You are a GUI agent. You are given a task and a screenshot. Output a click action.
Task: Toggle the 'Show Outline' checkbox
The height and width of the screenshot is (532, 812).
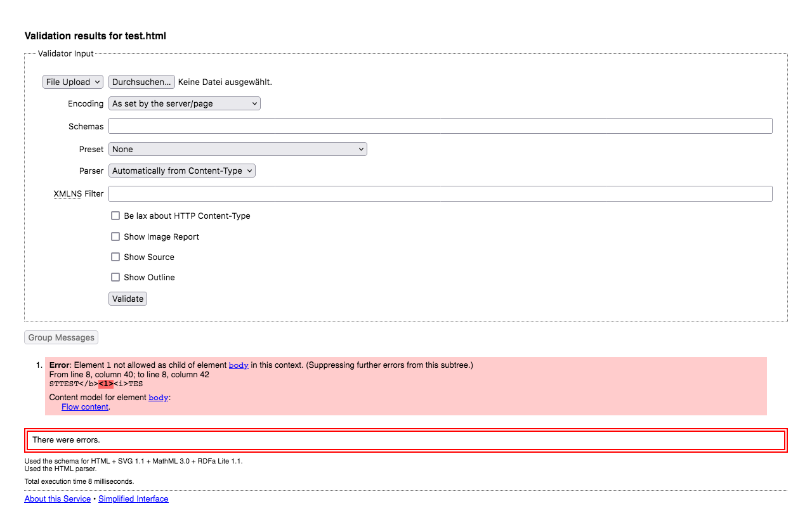coord(115,277)
